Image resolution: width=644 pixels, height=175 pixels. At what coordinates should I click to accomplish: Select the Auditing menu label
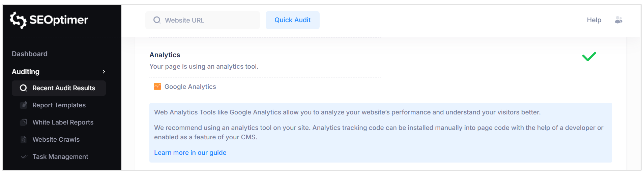[26, 72]
